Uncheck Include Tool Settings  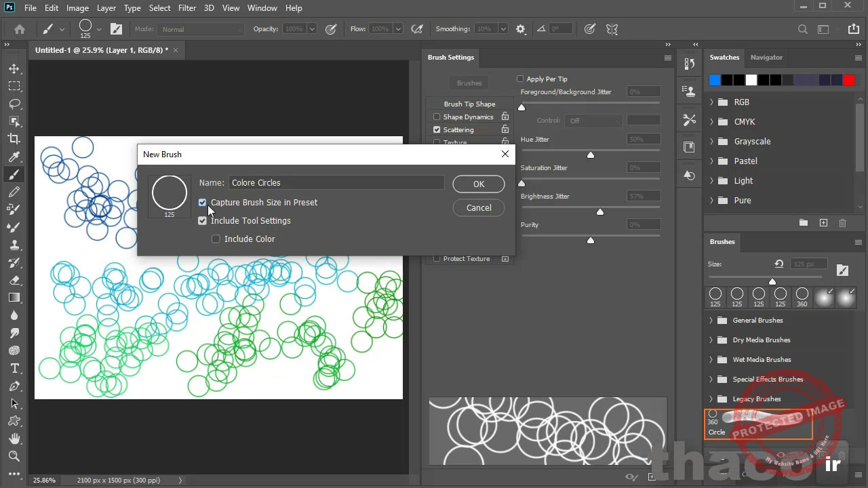(x=202, y=221)
